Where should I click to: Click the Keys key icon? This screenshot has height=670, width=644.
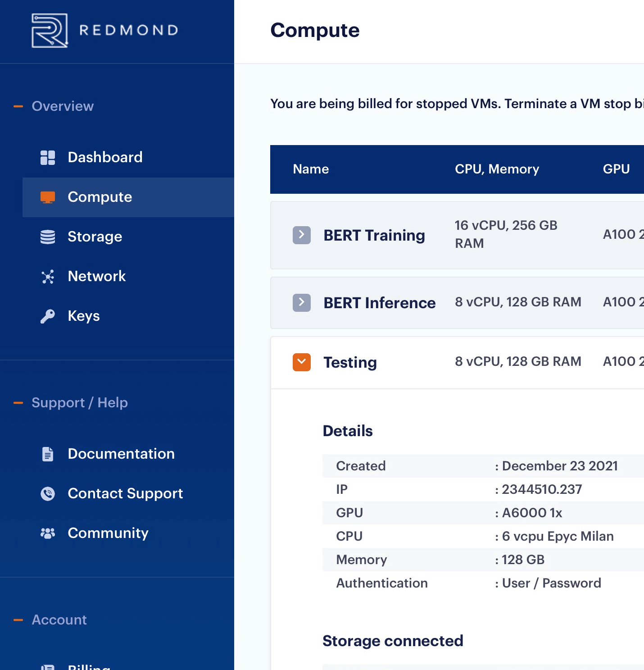tap(48, 316)
